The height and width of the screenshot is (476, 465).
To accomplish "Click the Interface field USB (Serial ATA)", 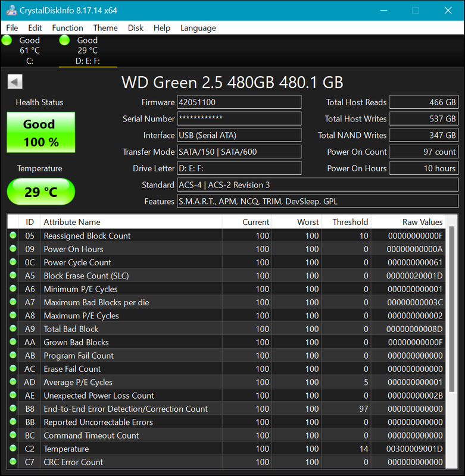I will (x=239, y=135).
